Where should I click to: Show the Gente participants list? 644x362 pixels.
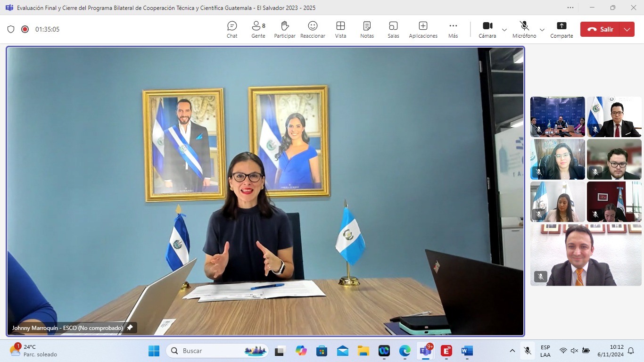[x=258, y=29]
